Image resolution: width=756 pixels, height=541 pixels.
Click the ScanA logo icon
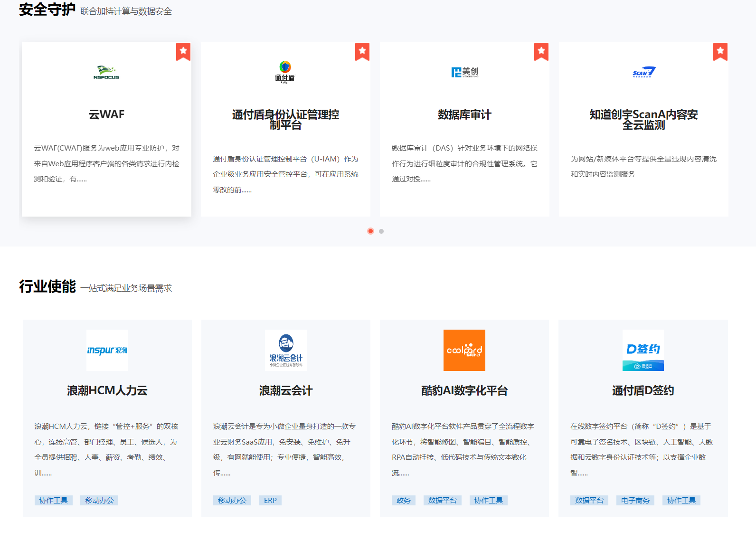(x=643, y=72)
